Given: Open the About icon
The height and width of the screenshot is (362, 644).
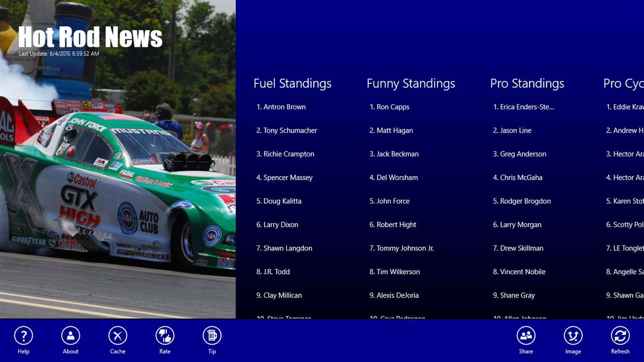Looking at the screenshot, I should point(71,336).
